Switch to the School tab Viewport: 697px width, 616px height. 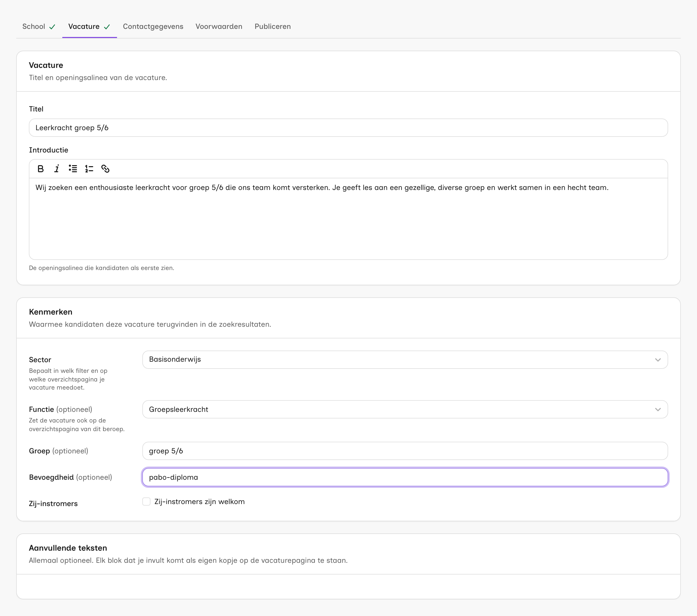coord(39,27)
